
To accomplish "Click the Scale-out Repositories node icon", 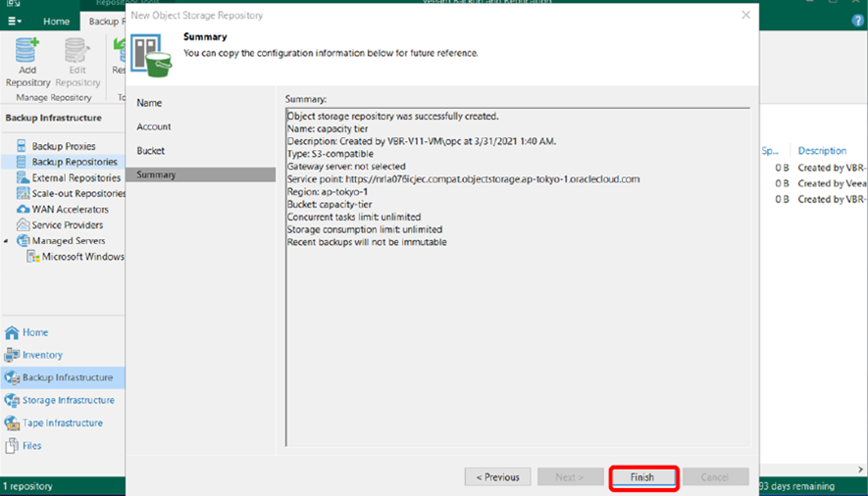I will tap(23, 193).
